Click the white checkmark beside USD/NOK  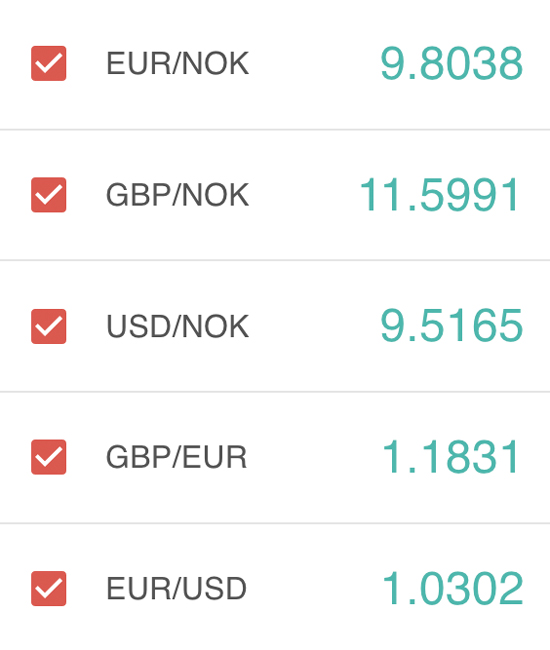[x=49, y=327]
